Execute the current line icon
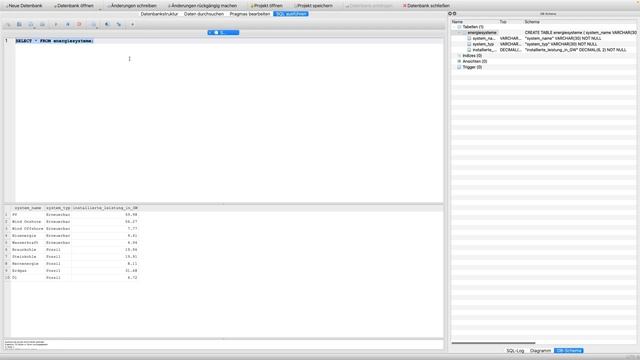Viewport: 640px width, 360px height. tap(68, 24)
